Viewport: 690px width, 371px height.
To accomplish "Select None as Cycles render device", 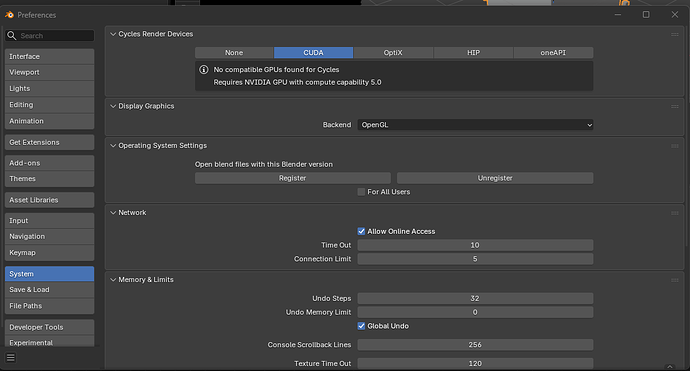I will pos(234,53).
